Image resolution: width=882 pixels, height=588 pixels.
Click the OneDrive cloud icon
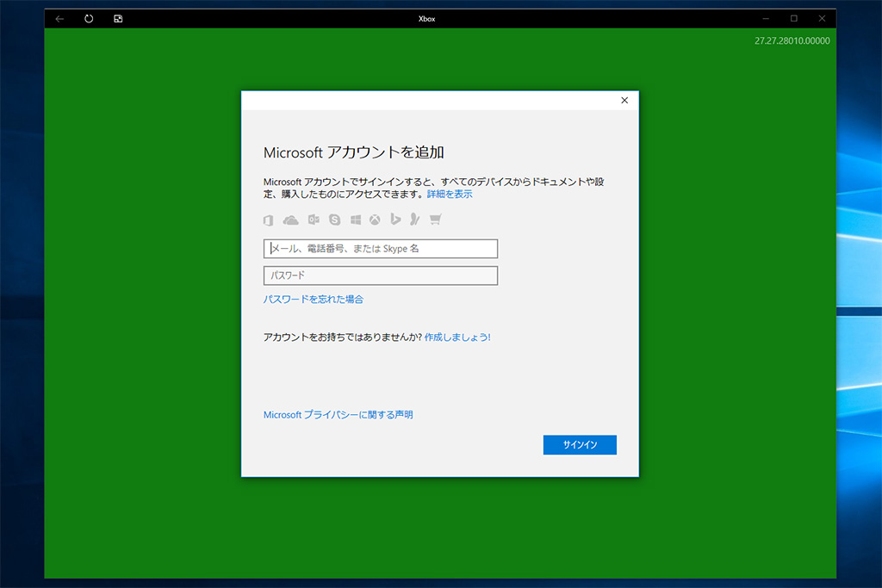pyautogui.click(x=291, y=220)
